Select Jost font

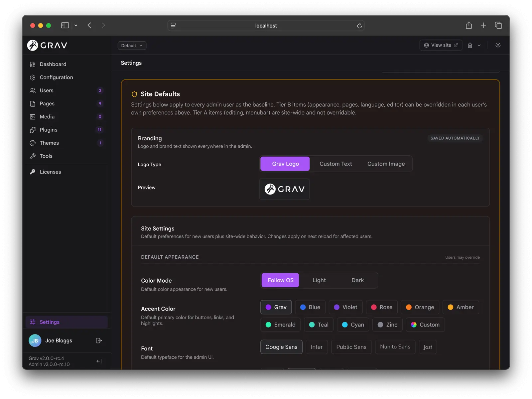pos(428,347)
